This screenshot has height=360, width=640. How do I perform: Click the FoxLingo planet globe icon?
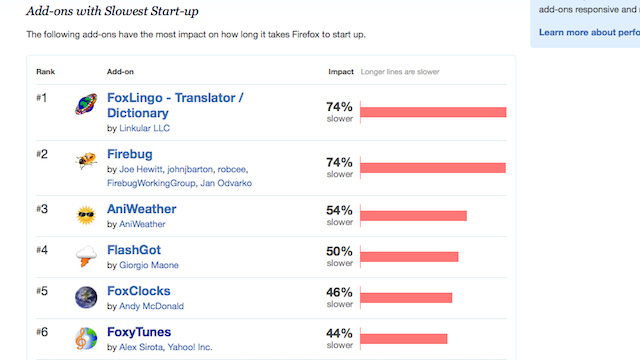coord(86,104)
